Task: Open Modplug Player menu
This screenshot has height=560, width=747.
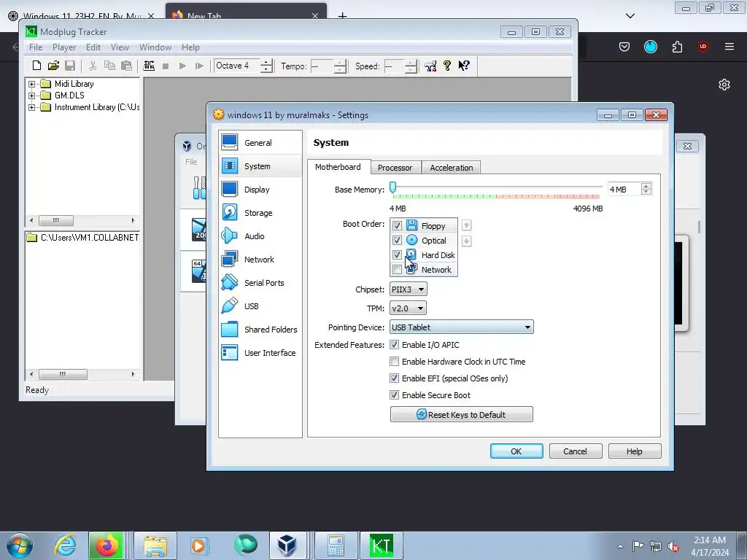Action: [x=64, y=47]
